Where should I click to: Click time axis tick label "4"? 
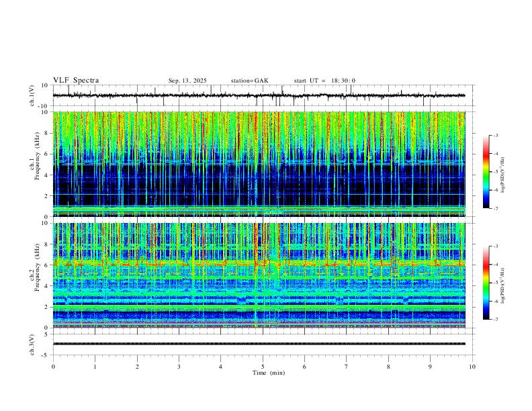click(220, 367)
